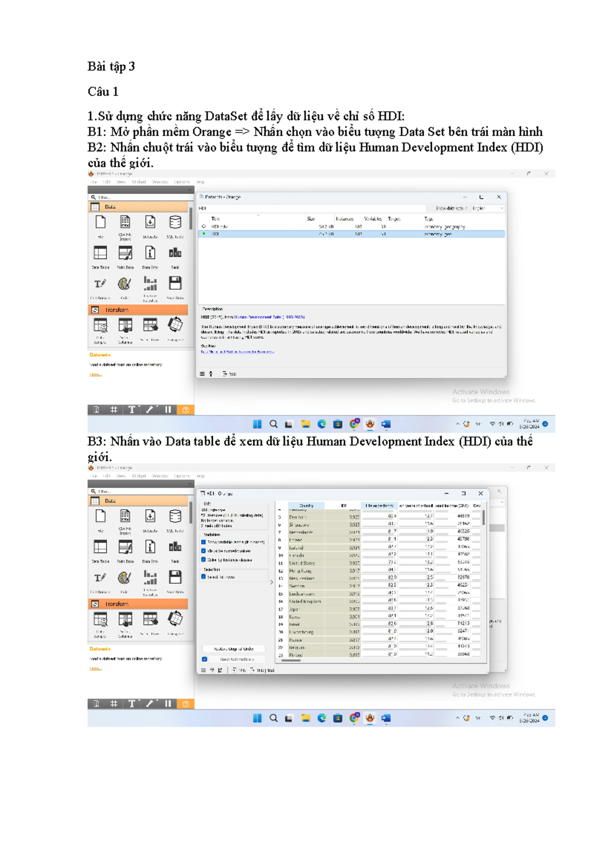Collapse Transform category header beside HDI table window
Image resolution: width=614 pixels, height=868 pixels.
138,604
